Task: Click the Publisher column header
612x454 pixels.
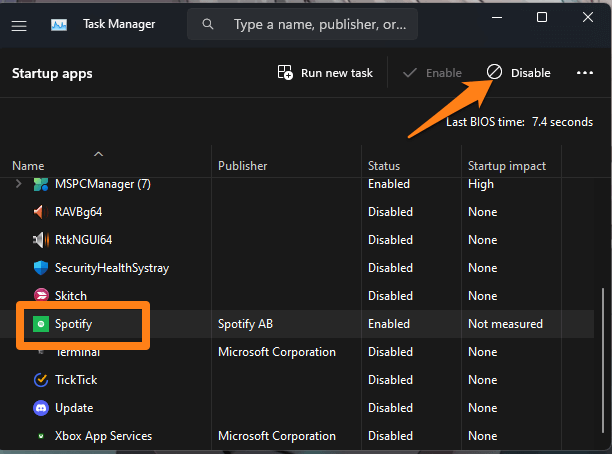Action: click(242, 165)
